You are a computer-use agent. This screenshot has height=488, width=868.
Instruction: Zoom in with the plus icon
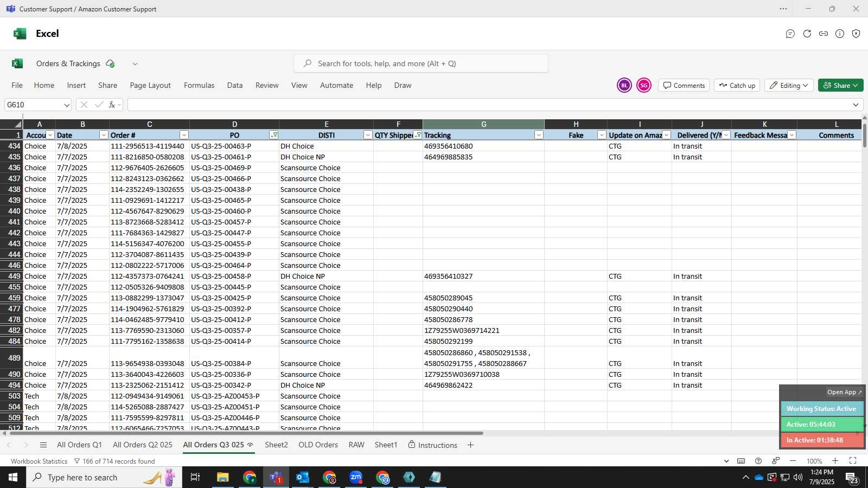pyautogui.click(x=835, y=461)
